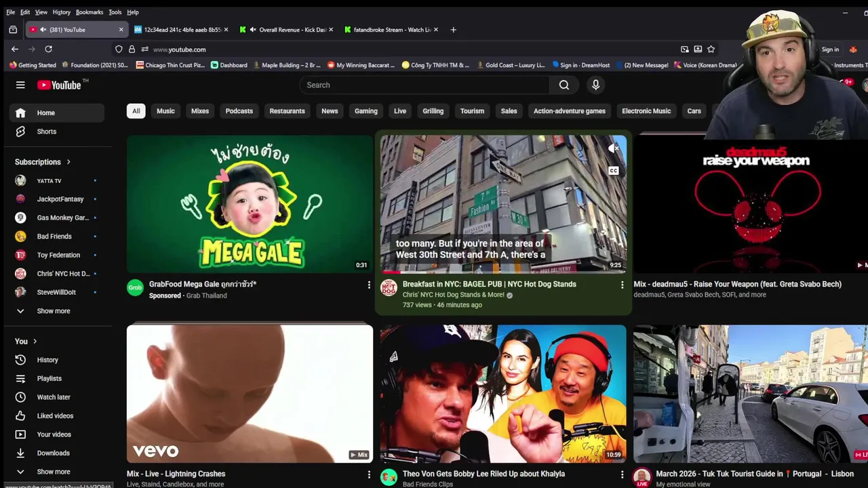
Task: Expand Subscriptions section chevron
Action: tap(68, 162)
